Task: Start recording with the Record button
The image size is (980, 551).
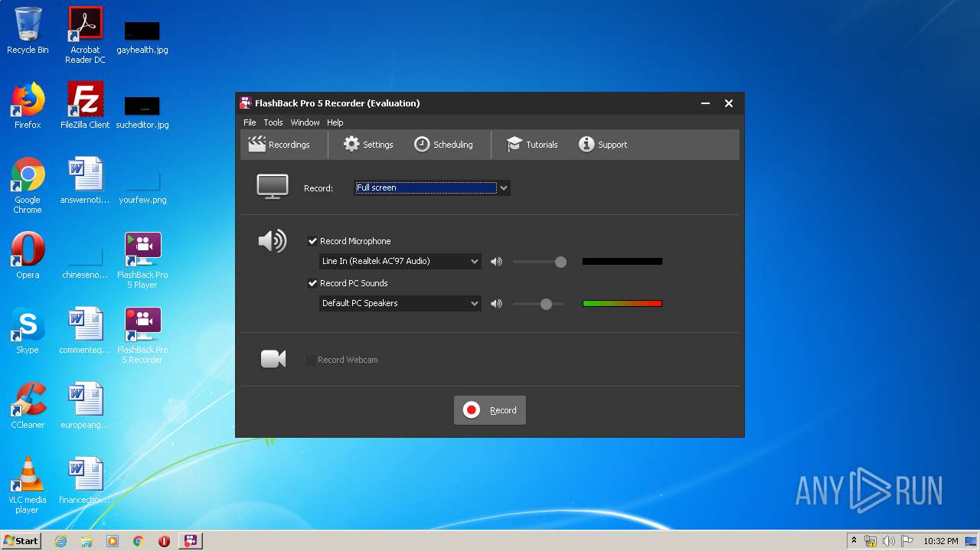Action: coord(490,410)
